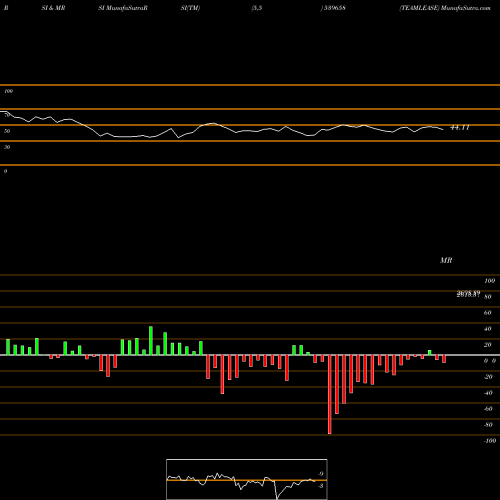Click the 'SI(TM)' header text

point(190,8)
